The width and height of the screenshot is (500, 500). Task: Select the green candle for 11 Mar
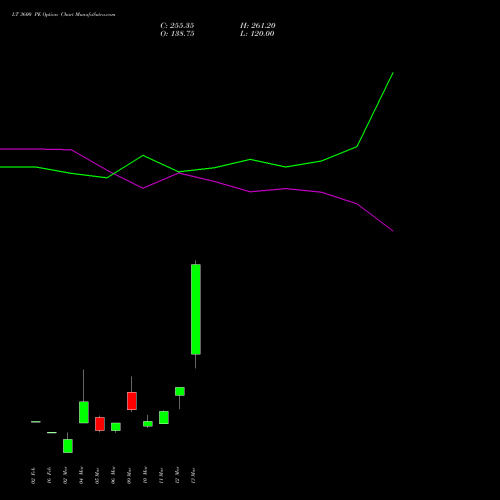coord(164,417)
